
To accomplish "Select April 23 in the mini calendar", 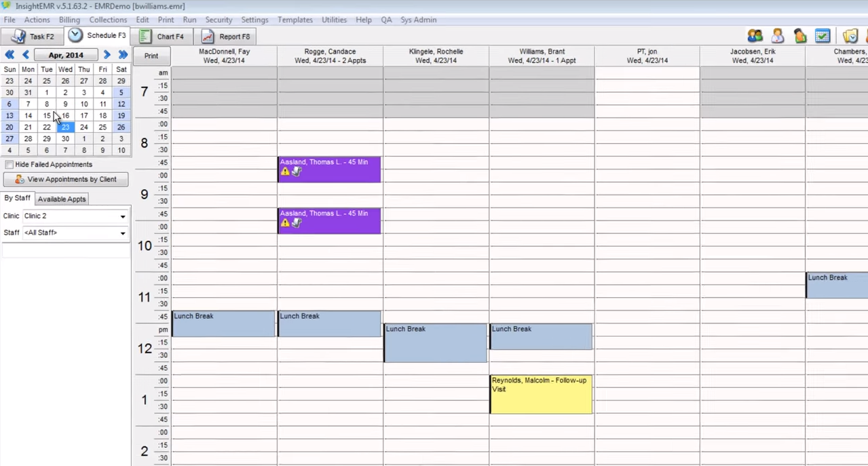I will pyautogui.click(x=65, y=127).
